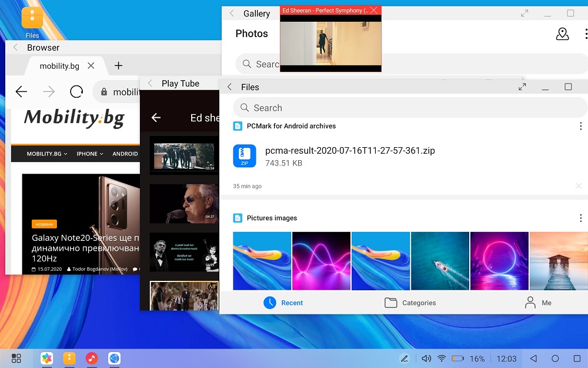The height and width of the screenshot is (368, 588).
Task: Open the Files desktop shortcut icon
Action: pos(32,18)
